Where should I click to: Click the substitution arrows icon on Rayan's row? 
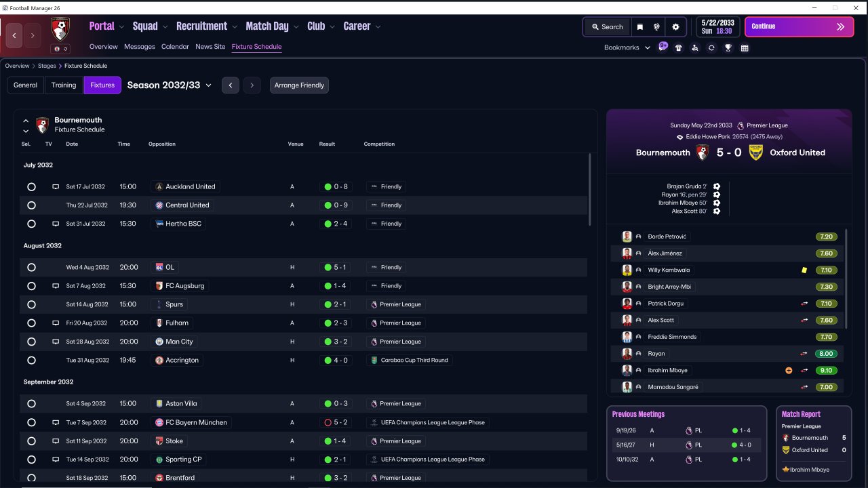(x=804, y=354)
